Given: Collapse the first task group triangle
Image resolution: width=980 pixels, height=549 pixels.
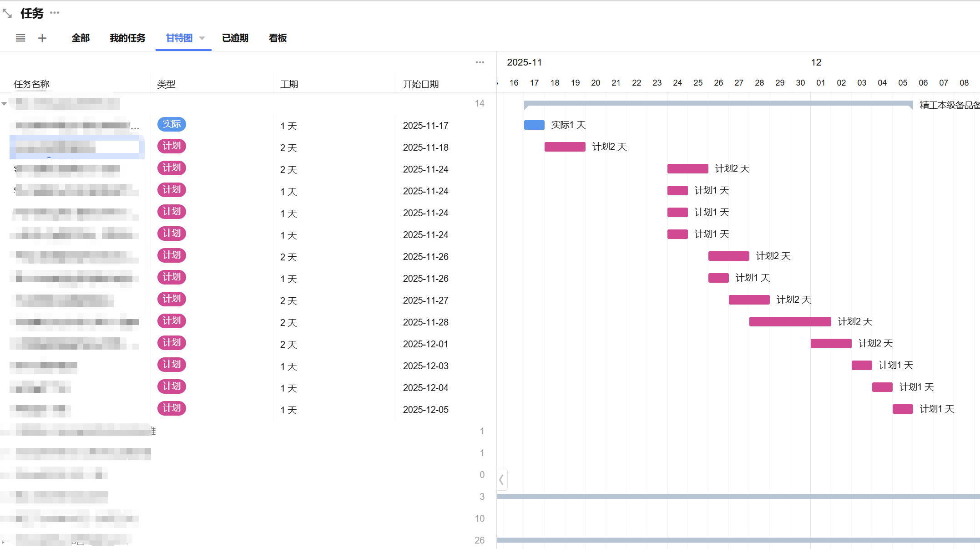Looking at the screenshot, I should pyautogui.click(x=4, y=104).
